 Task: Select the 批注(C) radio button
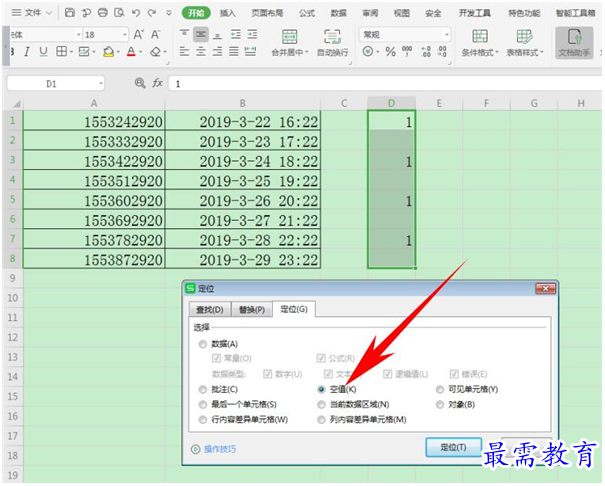pyautogui.click(x=203, y=390)
